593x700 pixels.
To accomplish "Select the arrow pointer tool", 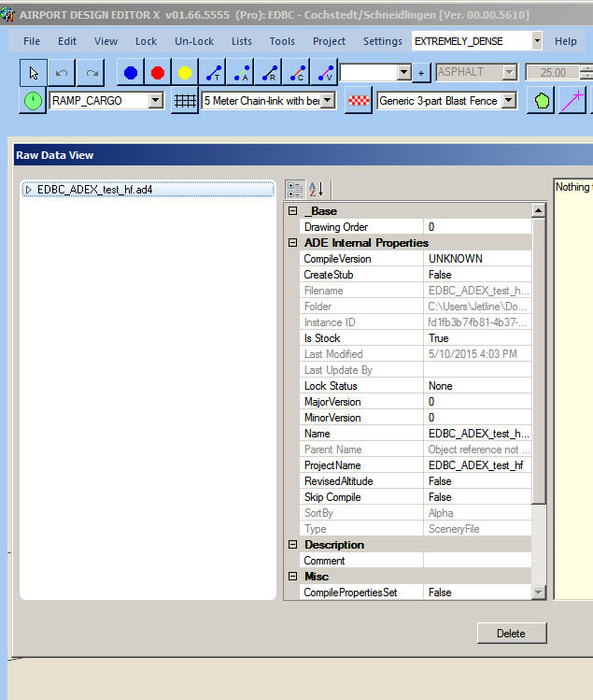I will [33, 73].
